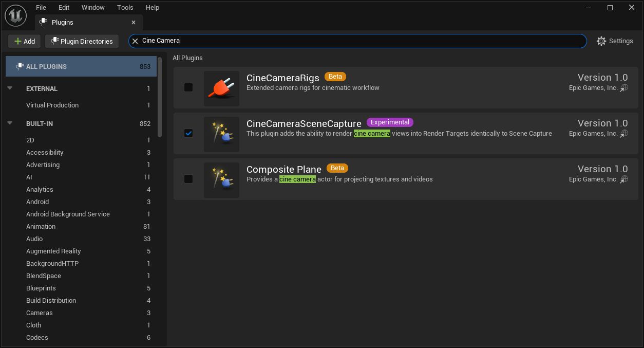This screenshot has width=644, height=348.
Task: Click the Composite Plane plugin title
Action: point(284,169)
